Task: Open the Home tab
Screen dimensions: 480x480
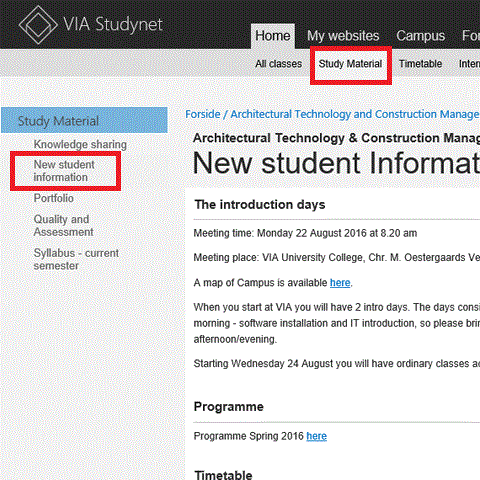Action: click(x=273, y=36)
